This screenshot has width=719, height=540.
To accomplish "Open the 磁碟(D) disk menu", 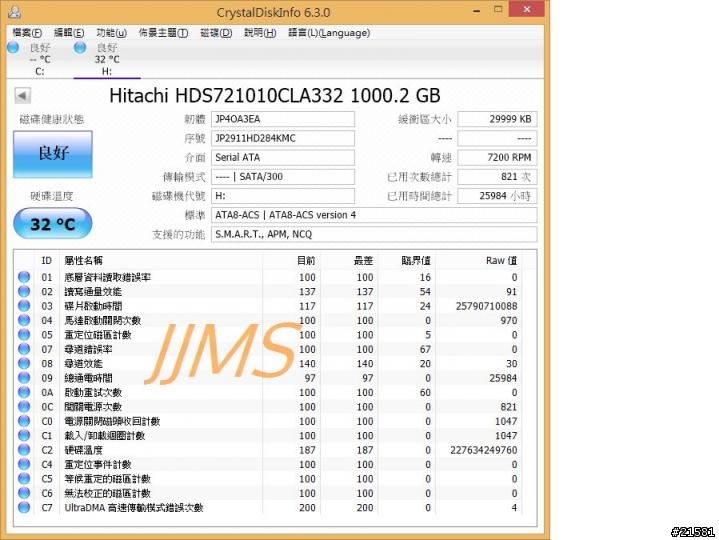I will (x=216, y=33).
